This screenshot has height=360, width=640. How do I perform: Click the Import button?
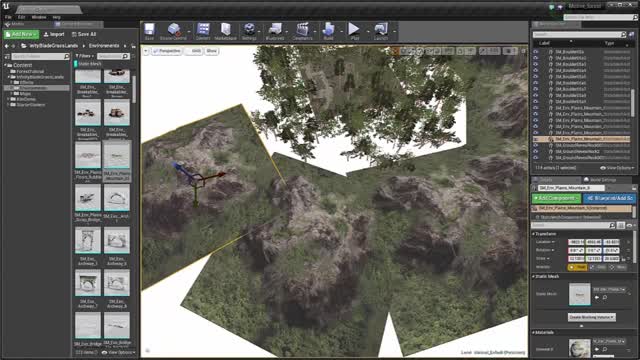[54, 35]
